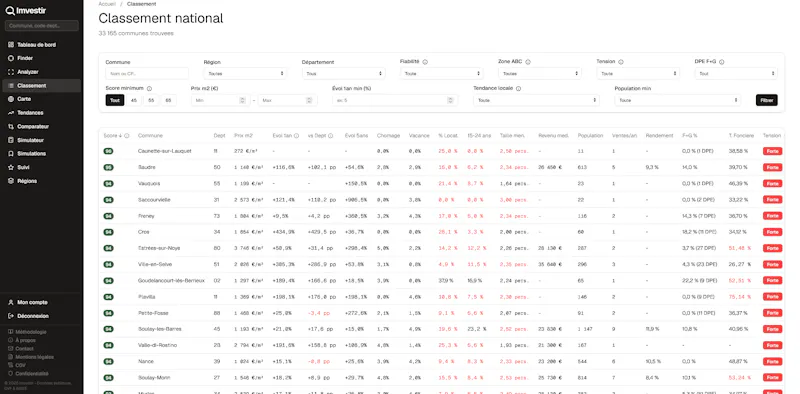Open the Simulations section
Viewport: 800px width, 394px height.
(31, 154)
